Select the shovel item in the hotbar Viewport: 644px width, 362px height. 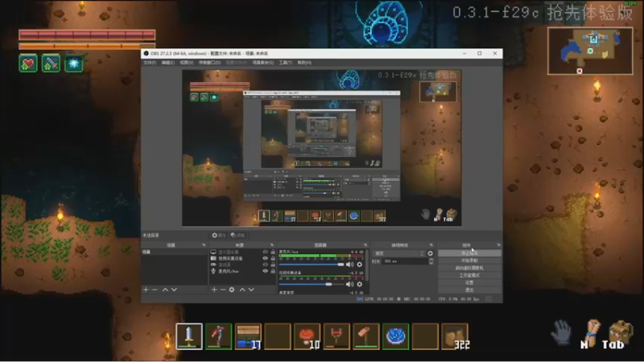coord(366,336)
